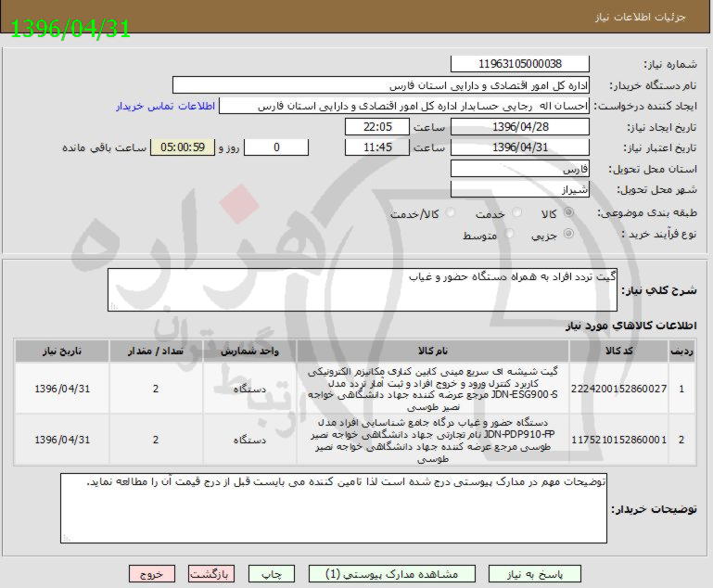Click the شماره نیاز field 11963105000038
Screen dimensions: 713x588
[520, 64]
